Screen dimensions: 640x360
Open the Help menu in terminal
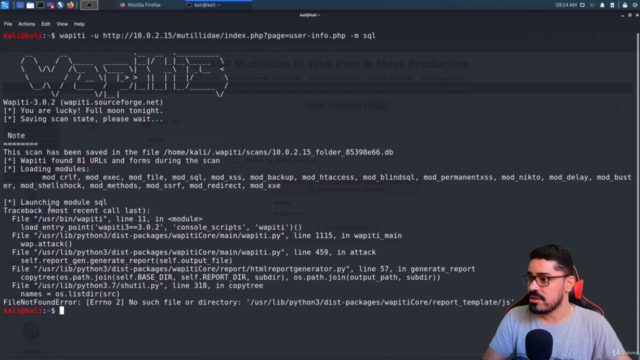pyautogui.click(x=79, y=24)
